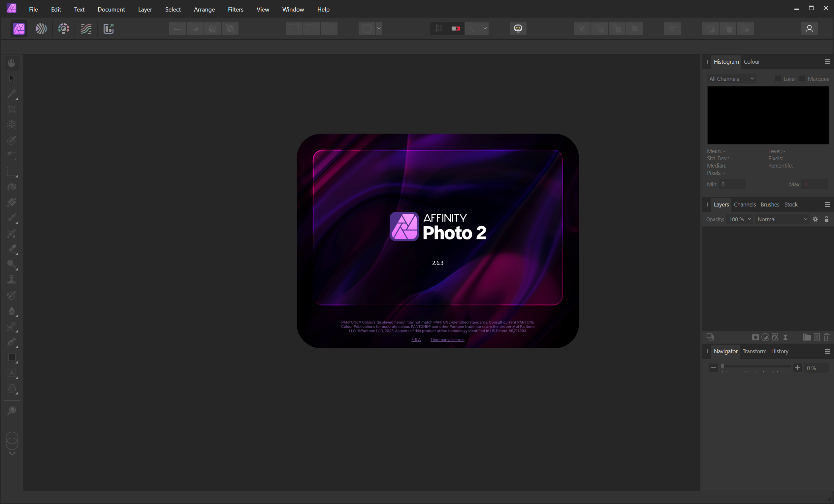This screenshot has height=504, width=834.
Task: Click the Zoom tool magnifier
Action: (x=12, y=411)
